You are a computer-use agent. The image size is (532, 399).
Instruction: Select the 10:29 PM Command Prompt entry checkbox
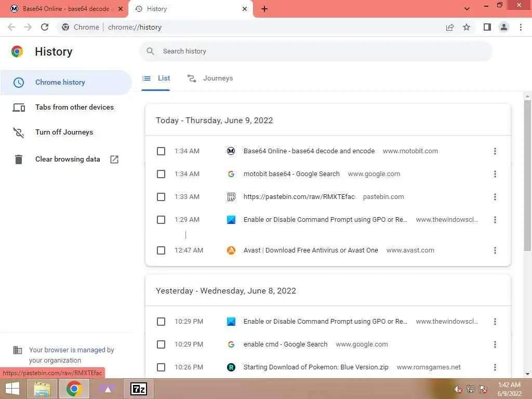click(161, 321)
